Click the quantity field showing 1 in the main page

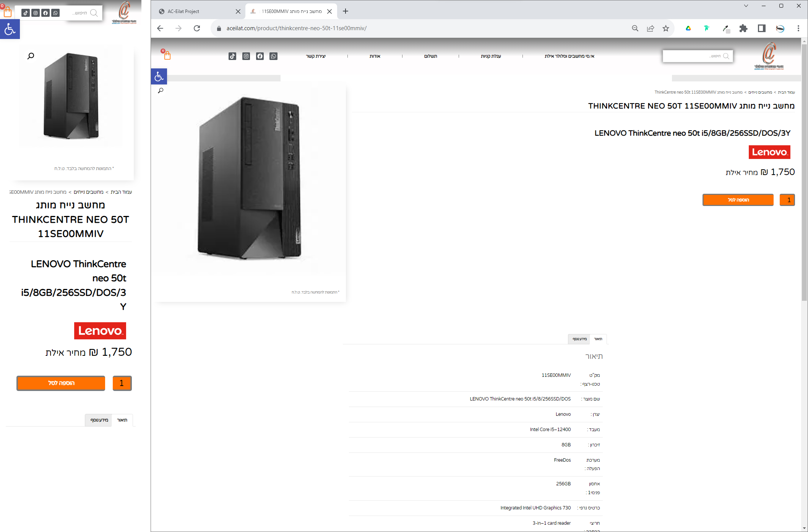tap(787, 200)
